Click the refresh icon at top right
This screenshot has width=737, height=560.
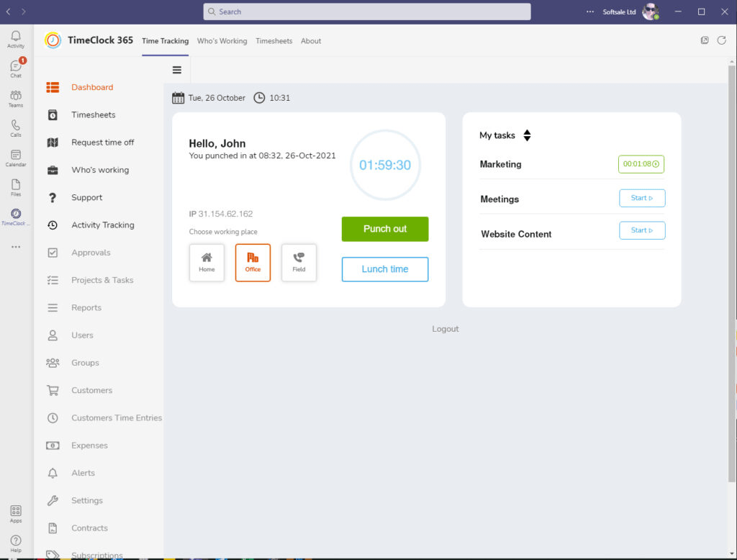tap(721, 40)
